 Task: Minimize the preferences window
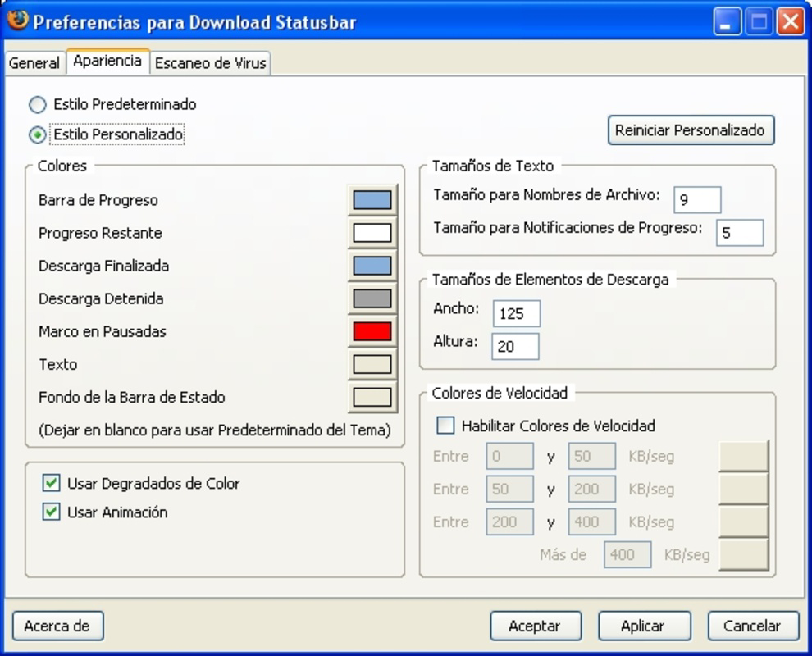coord(726,22)
